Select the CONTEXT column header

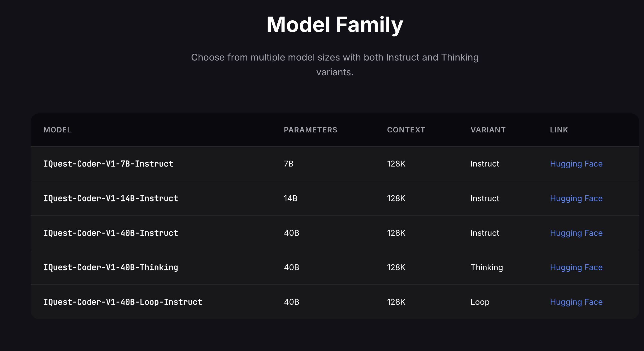tap(406, 130)
